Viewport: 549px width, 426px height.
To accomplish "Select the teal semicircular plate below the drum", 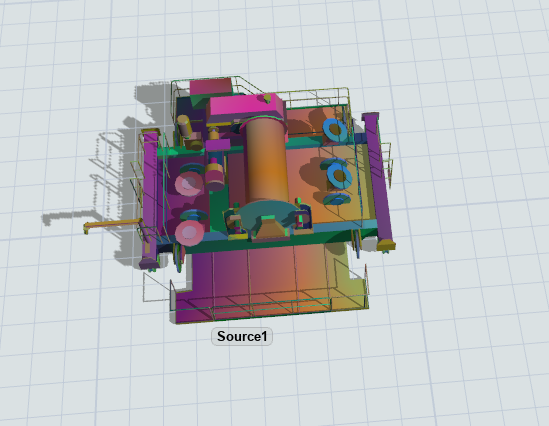I will coord(269,214).
